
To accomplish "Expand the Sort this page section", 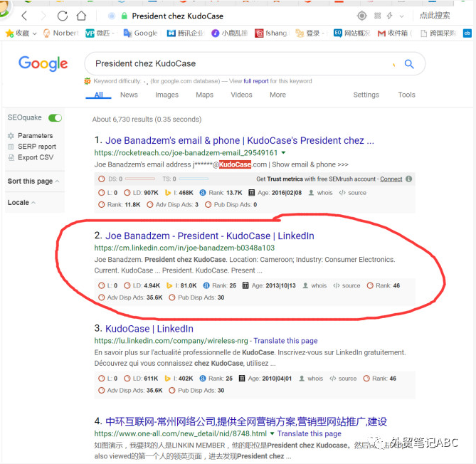I will click(x=33, y=181).
